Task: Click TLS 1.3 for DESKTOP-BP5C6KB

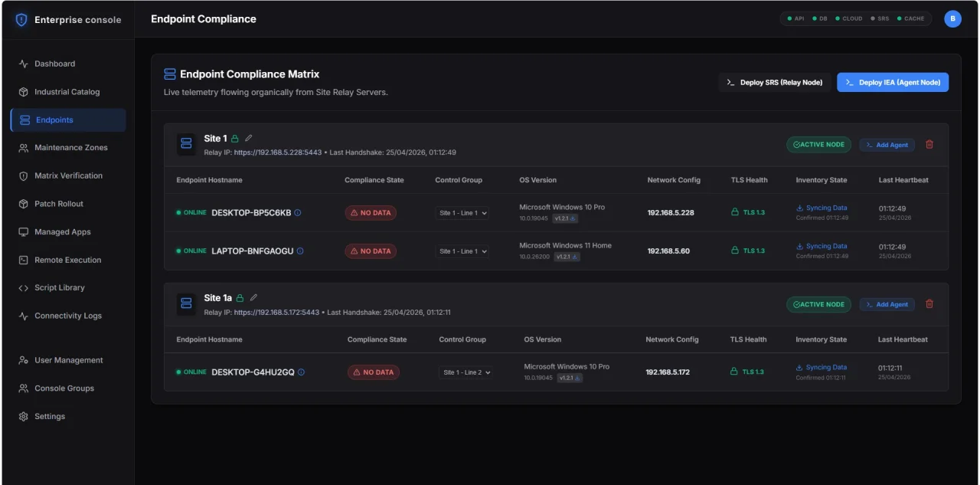Action: click(748, 213)
